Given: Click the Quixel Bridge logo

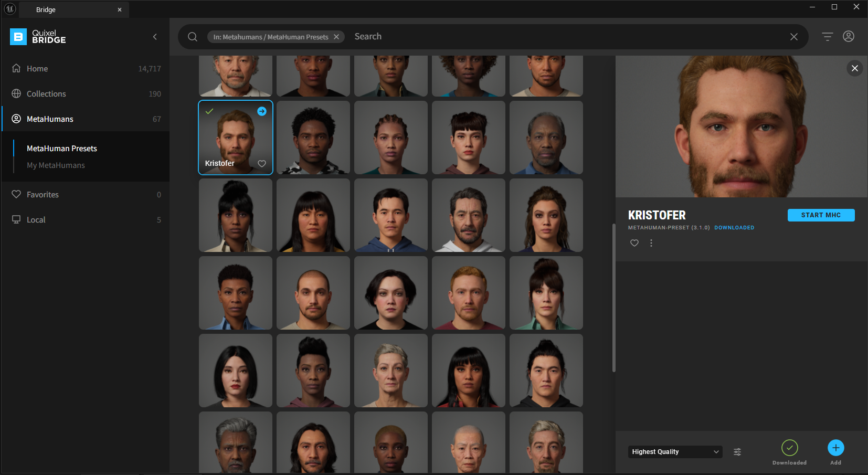Looking at the screenshot, I should click(38, 37).
